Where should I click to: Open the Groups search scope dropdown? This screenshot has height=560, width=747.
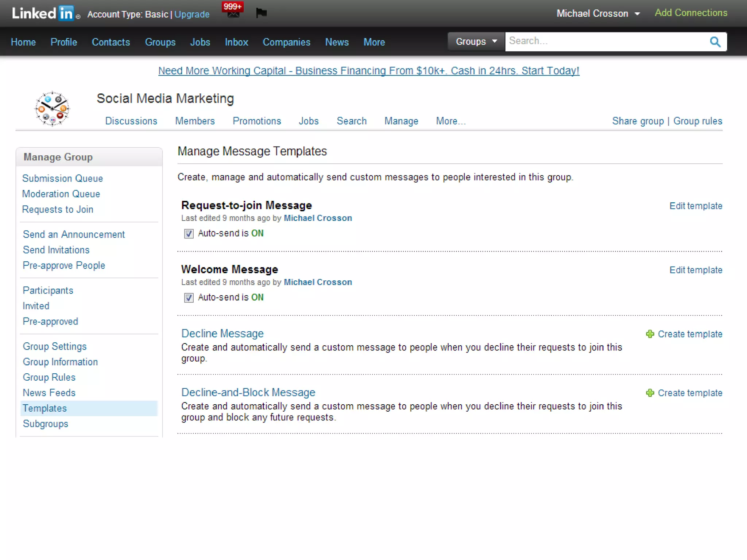(476, 42)
